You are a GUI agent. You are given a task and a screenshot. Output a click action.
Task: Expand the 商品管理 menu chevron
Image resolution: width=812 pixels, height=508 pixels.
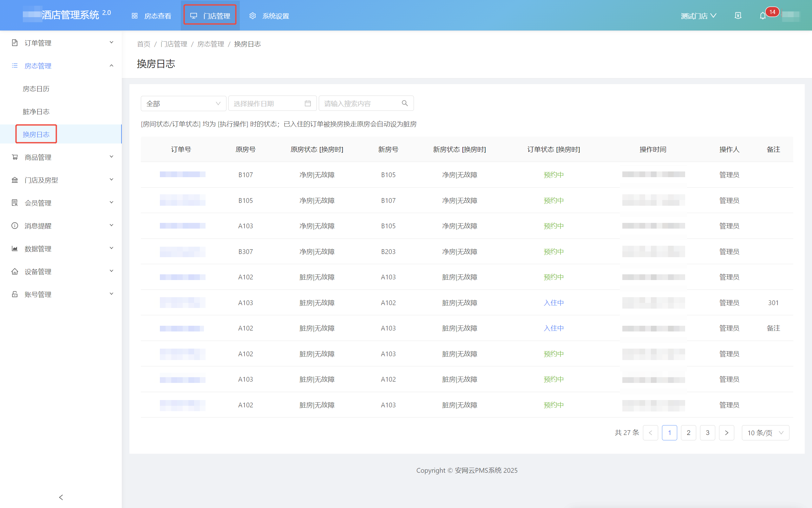point(111,157)
